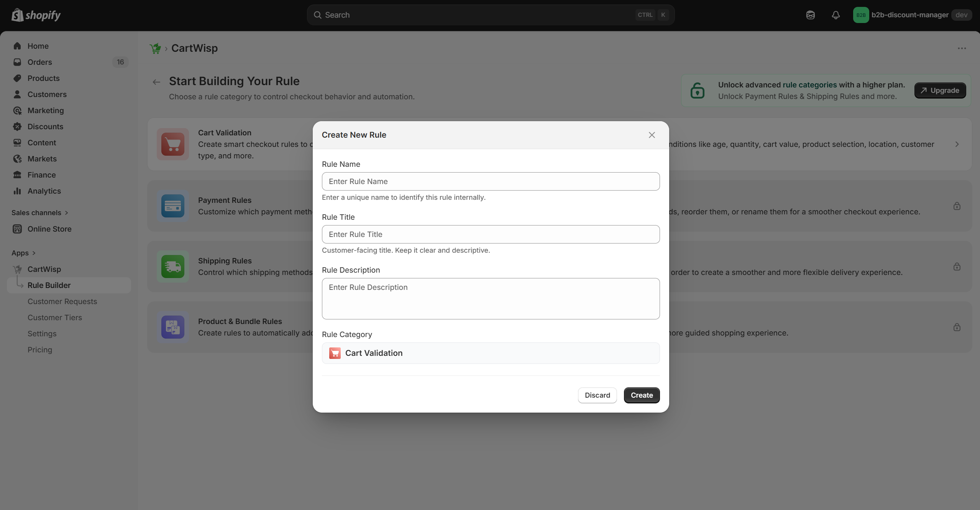The width and height of the screenshot is (980, 510).
Task: Click the search magnifier icon
Action: pos(318,15)
